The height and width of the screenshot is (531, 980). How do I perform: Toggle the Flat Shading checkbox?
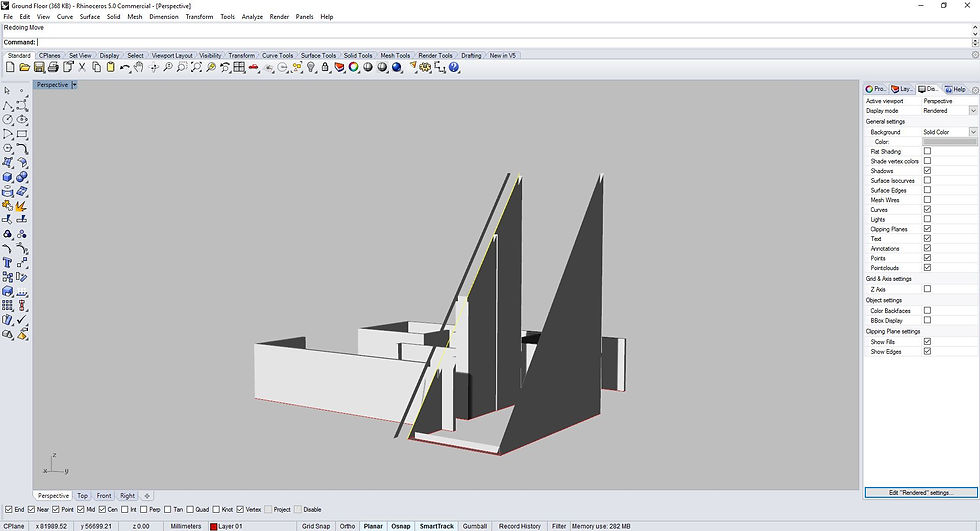tap(928, 151)
